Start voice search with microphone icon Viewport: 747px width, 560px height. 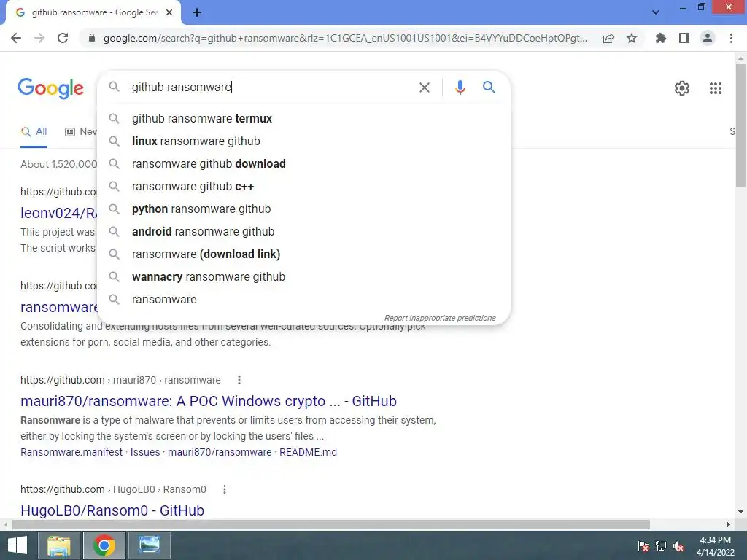click(460, 87)
